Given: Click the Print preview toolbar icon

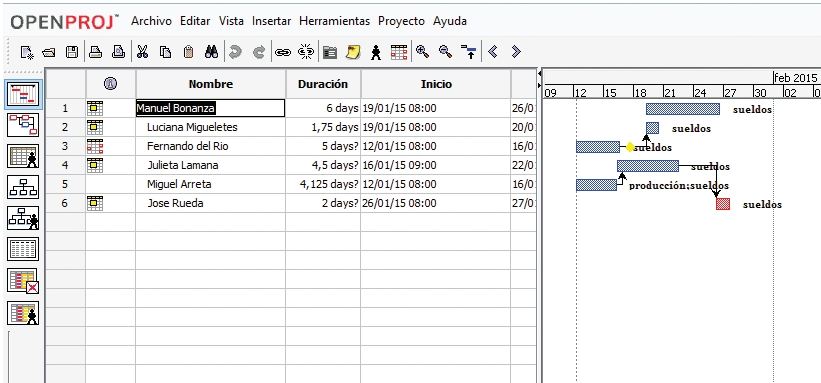Looking at the screenshot, I should pyautogui.click(x=119, y=52).
